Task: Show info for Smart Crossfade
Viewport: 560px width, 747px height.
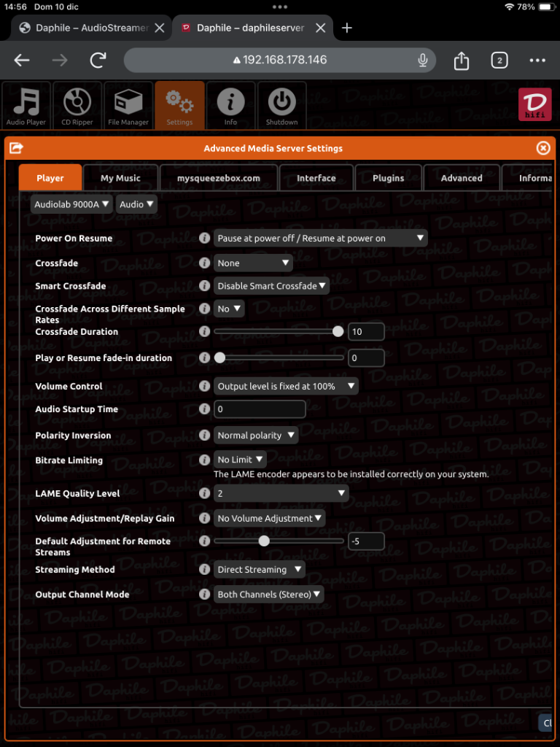Action: (x=204, y=286)
